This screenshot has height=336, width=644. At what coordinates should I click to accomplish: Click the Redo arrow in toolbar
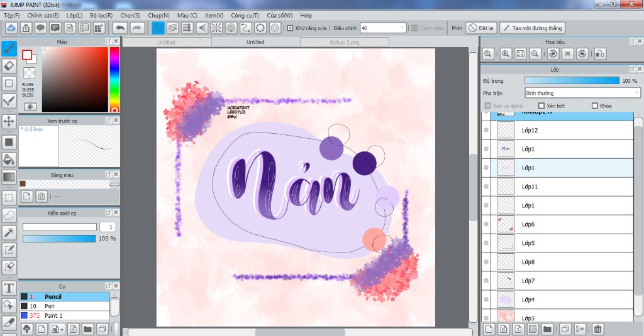[x=137, y=28]
